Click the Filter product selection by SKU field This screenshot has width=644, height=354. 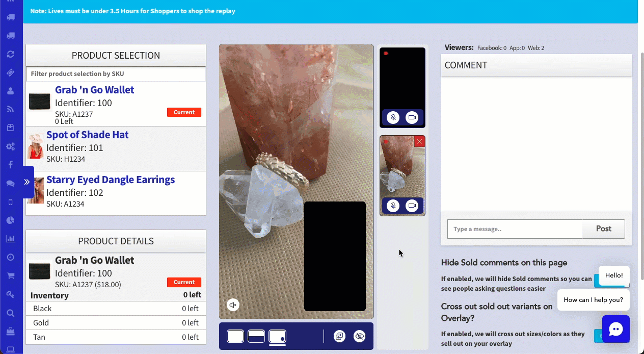[116, 74]
